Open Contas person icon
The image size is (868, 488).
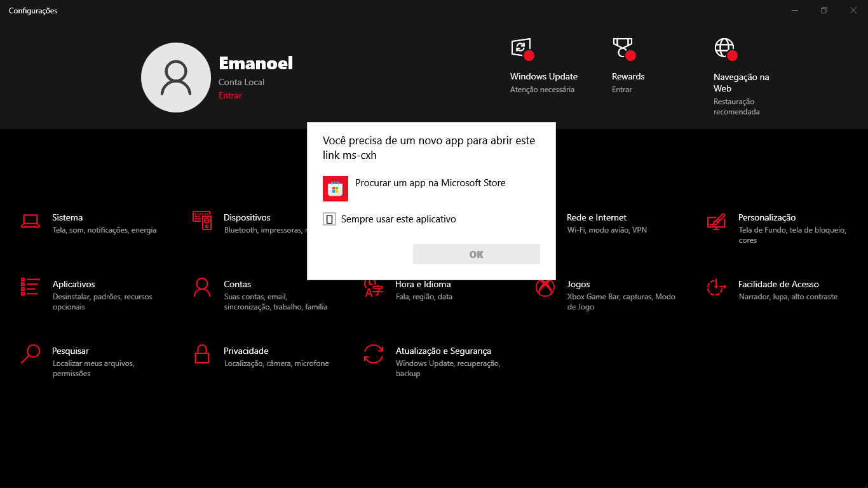[202, 287]
